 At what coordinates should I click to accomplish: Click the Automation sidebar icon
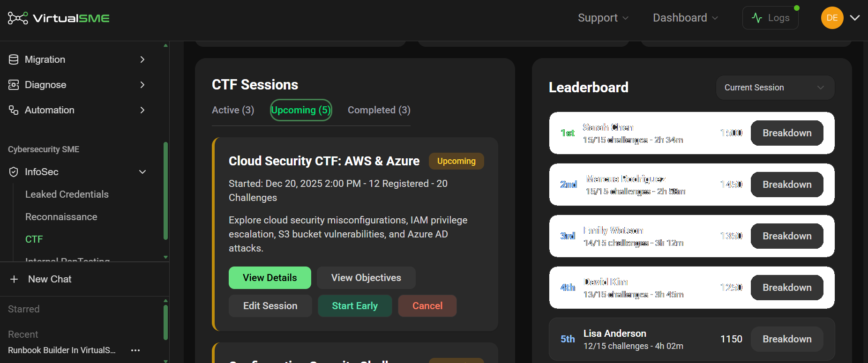pyautogui.click(x=14, y=110)
